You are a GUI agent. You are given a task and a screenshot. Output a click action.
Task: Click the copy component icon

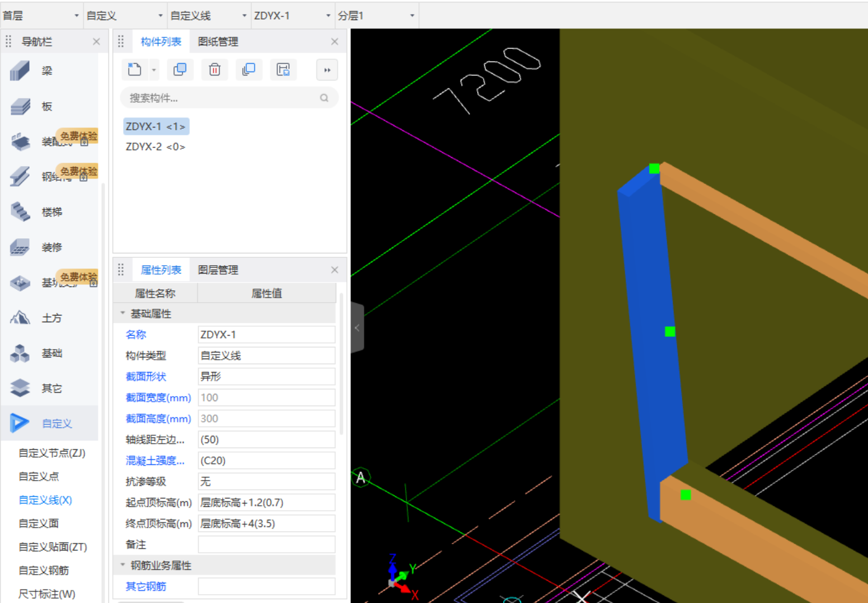[x=180, y=70]
